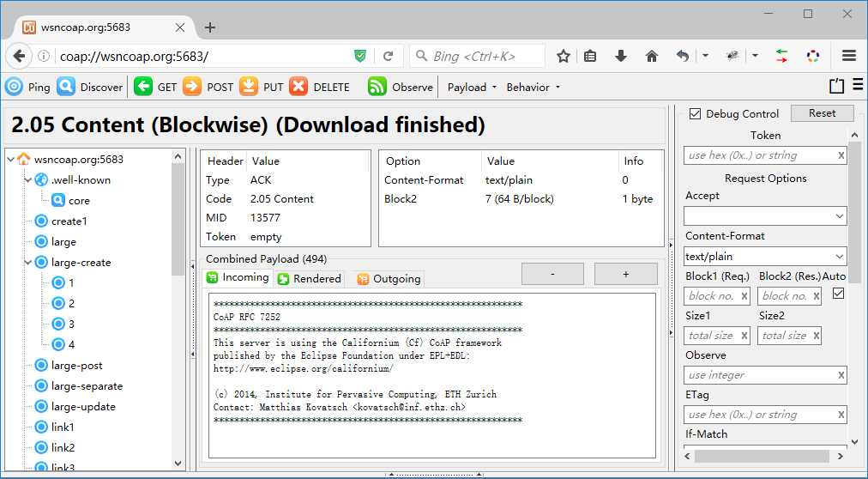Go to the home page icon
Image resolution: width=868 pixels, height=479 pixels.
click(652, 56)
